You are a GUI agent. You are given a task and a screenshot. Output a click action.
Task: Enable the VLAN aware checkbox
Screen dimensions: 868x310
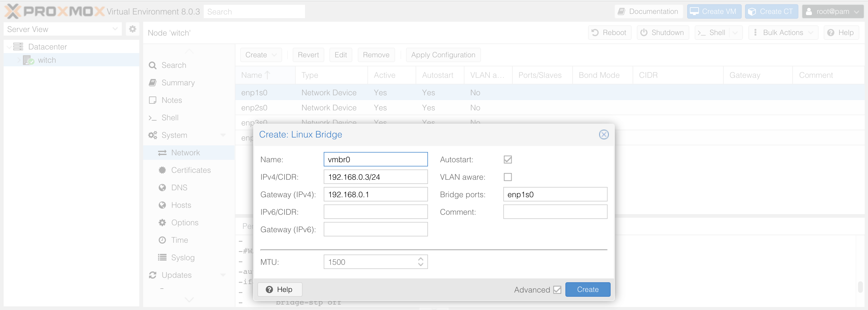[x=508, y=177]
